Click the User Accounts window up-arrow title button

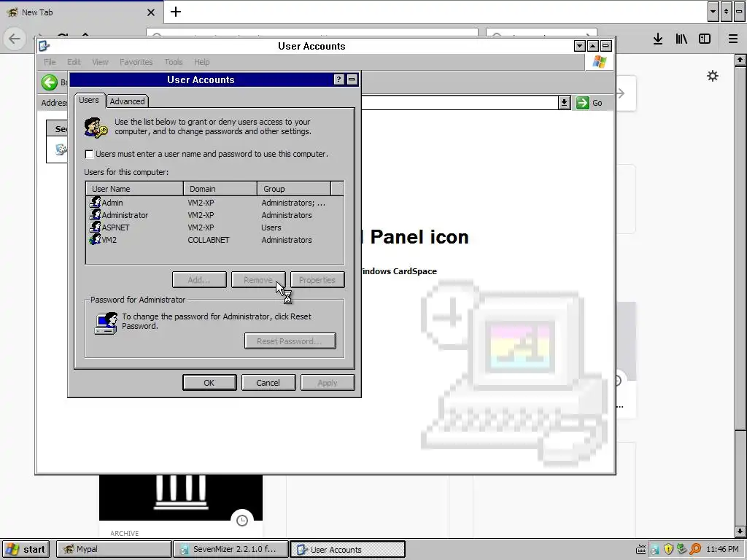(x=592, y=46)
